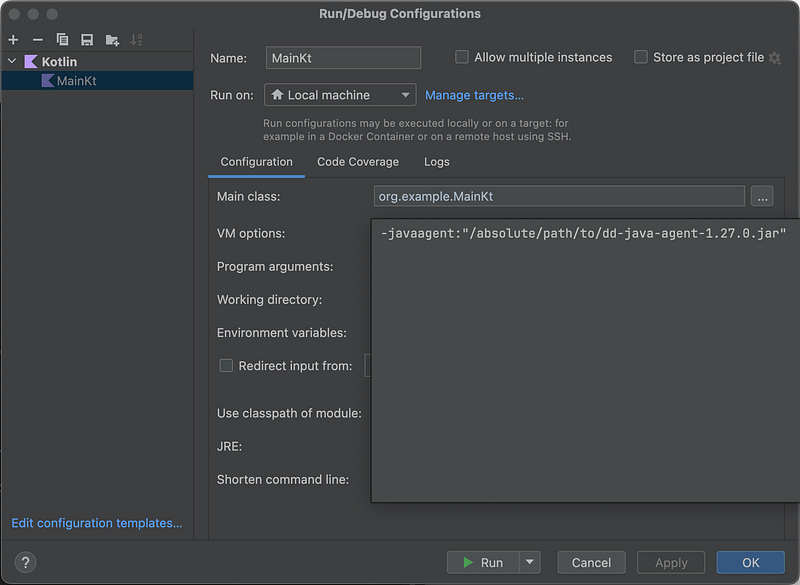The width and height of the screenshot is (800, 585).
Task: Click the Run button
Action: click(483, 563)
